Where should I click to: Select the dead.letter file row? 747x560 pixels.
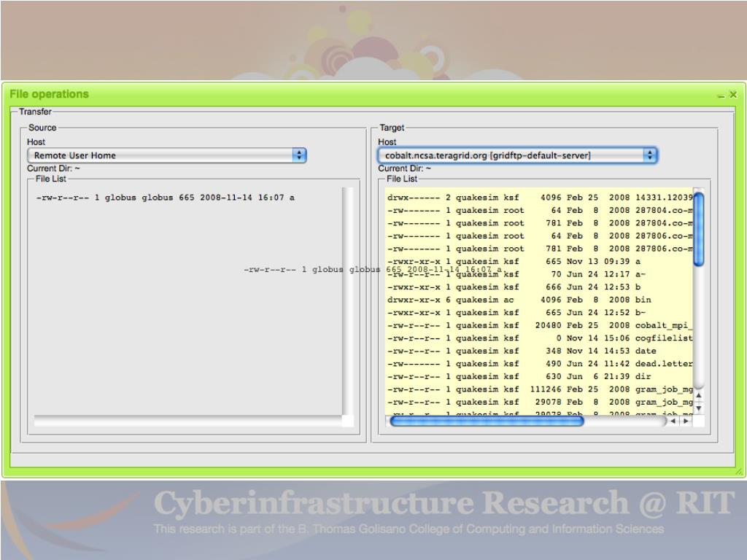tap(539, 364)
